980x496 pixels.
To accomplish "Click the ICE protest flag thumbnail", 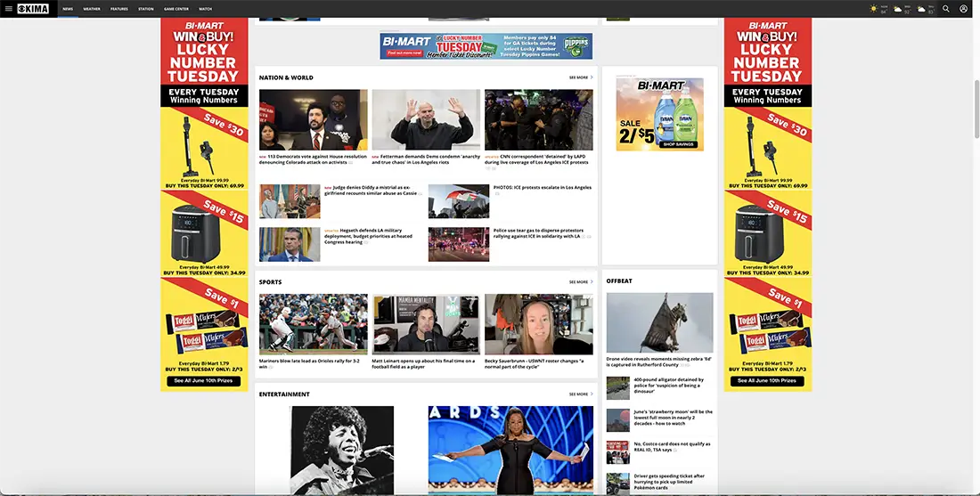I will tap(459, 201).
